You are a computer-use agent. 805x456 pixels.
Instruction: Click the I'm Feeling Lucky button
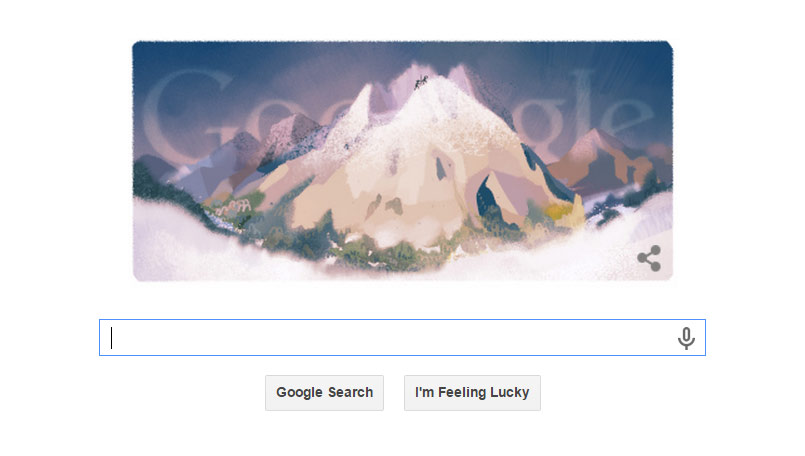(x=472, y=393)
